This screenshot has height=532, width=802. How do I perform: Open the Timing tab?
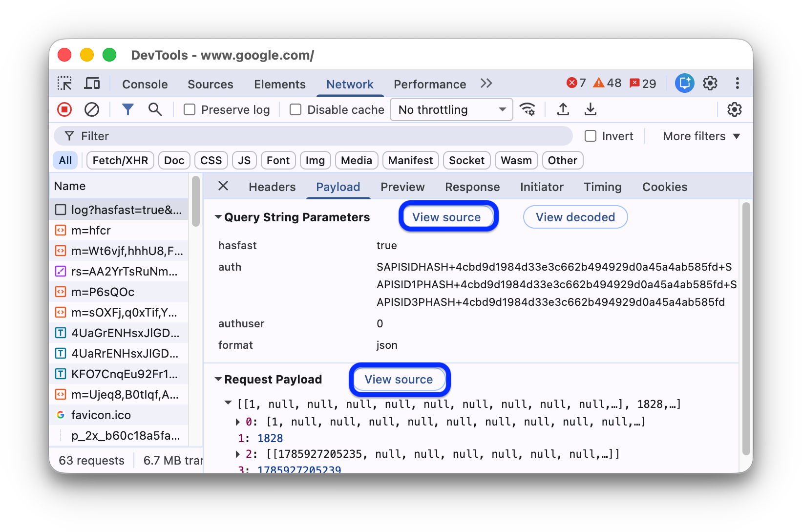pyautogui.click(x=603, y=187)
